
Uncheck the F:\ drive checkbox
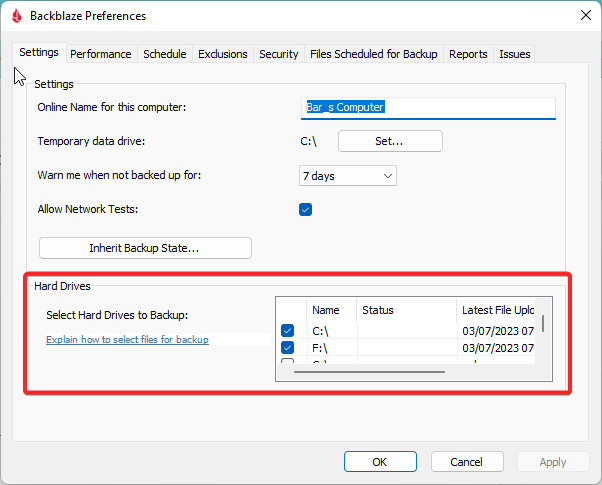[288, 348]
